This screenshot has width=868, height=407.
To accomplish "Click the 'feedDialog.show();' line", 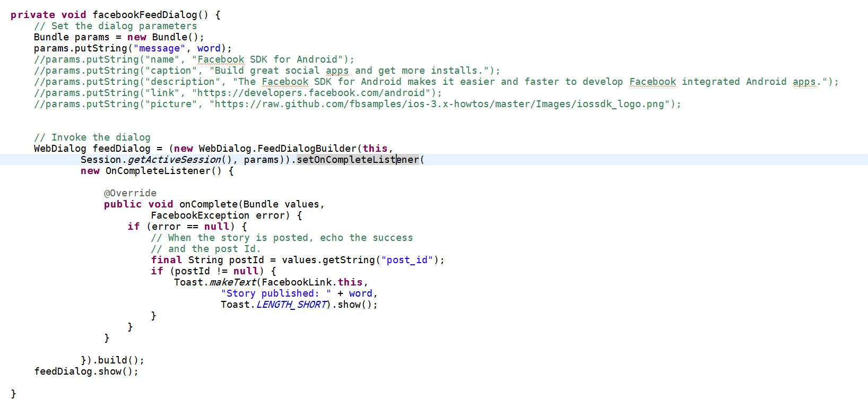I will 86,371.
